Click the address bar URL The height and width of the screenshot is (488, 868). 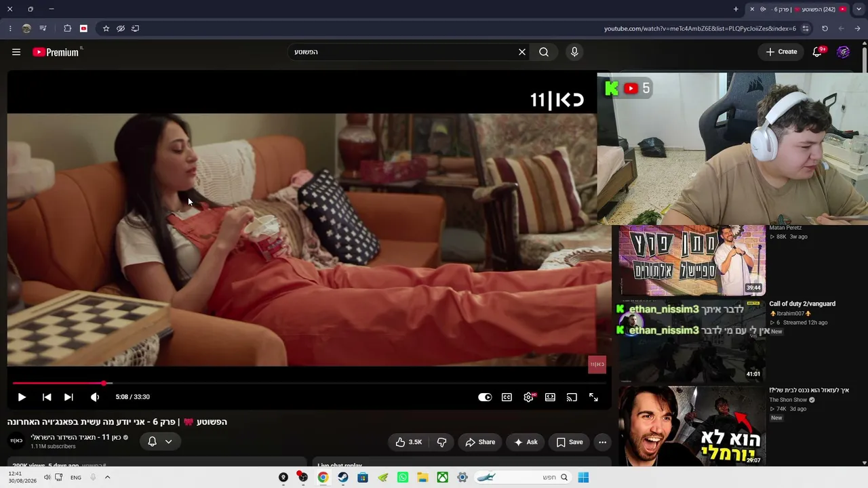[700, 28]
